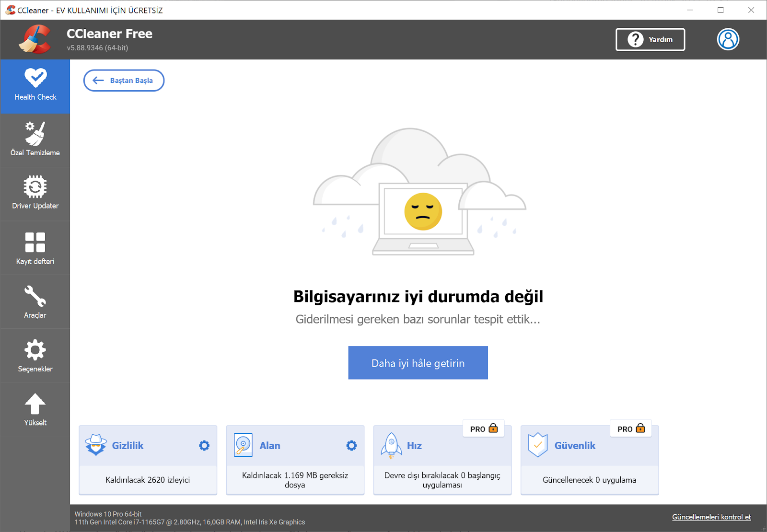
Task: Click the sad face laptop illustration
Action: pos(420,192)
